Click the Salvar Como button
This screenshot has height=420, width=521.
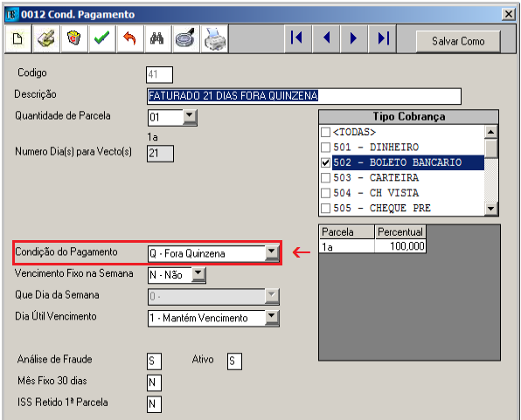(458, 41)
